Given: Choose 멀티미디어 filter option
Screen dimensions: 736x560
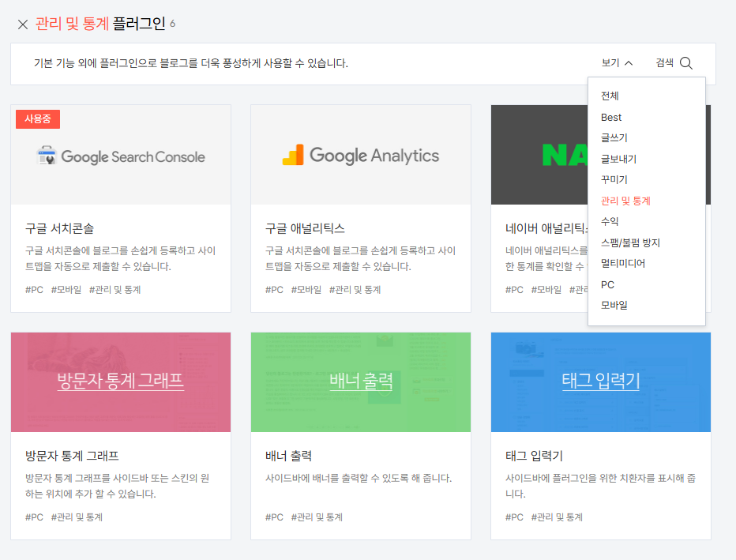Looking at the screenshot, I should [623, 263].
